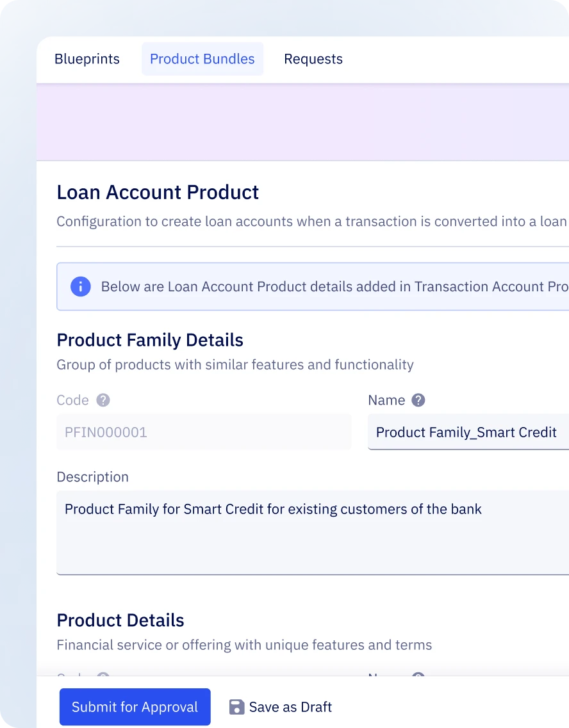Click the disabled Code field PFIN000001
The width and height of the screenshot is (569, 728).
203,432
